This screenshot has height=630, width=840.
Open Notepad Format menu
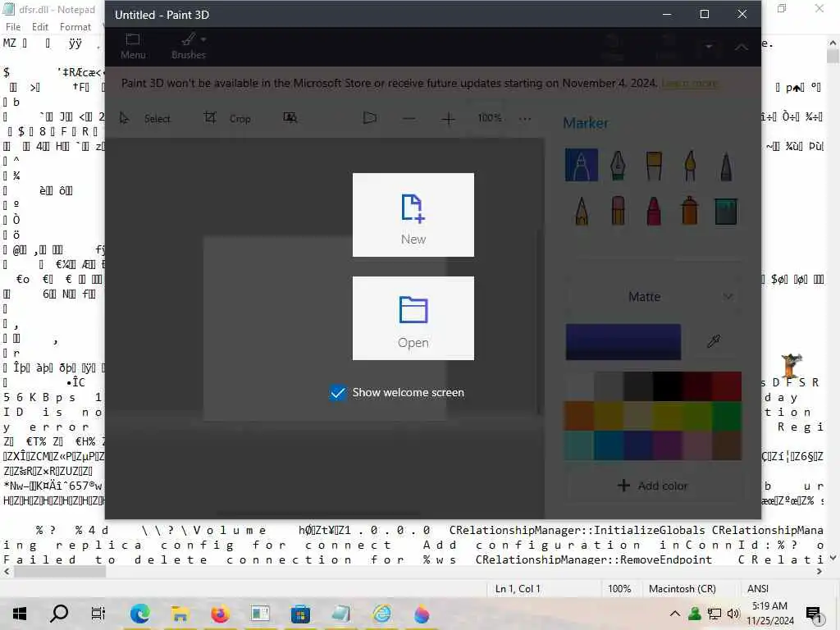pos(75,27)
